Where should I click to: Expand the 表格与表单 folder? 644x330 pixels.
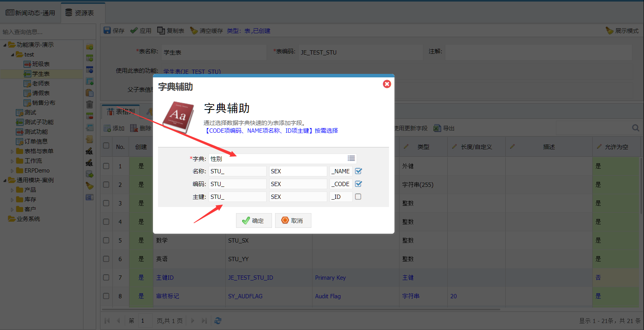tap(12, 151)
